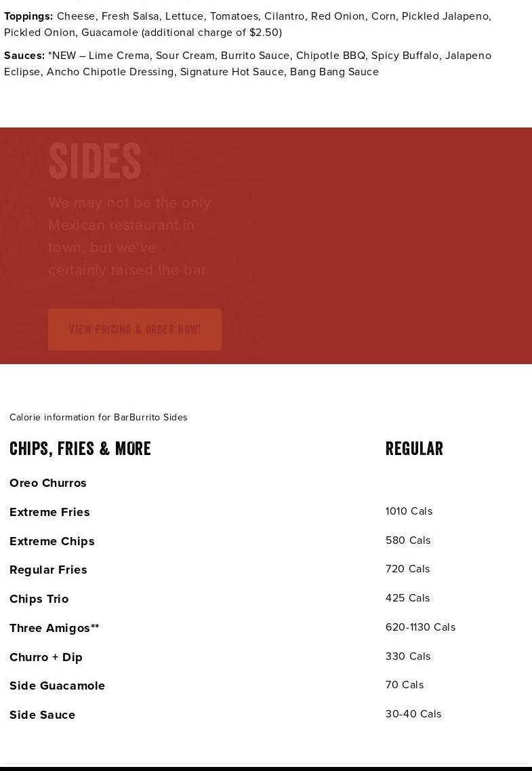Click the 620-1130 Cals value
The image size is (532, 771).
pos(420,627)
